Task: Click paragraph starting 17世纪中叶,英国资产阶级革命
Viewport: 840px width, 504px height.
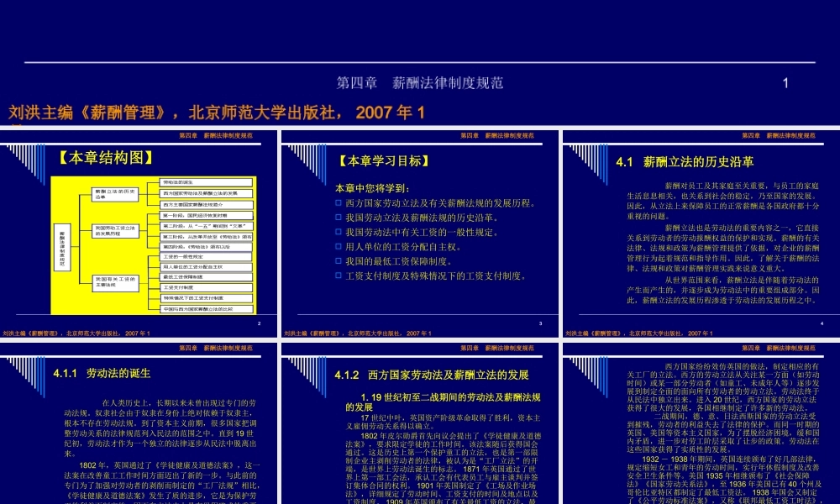Action: pyautogui.click(x=443, y=422)
